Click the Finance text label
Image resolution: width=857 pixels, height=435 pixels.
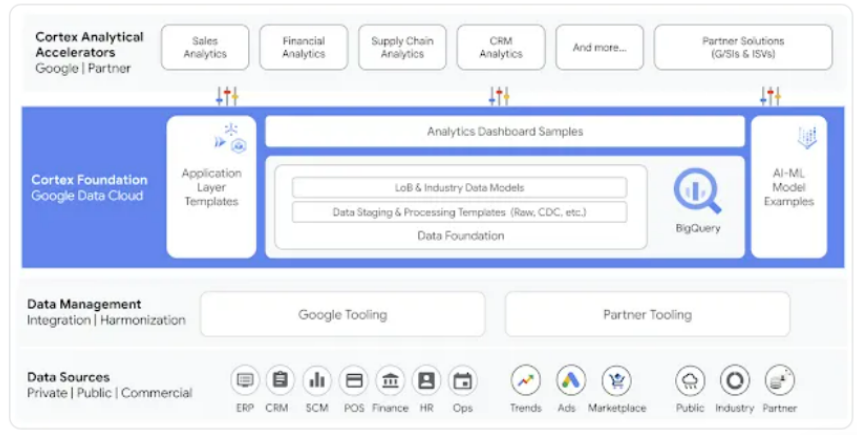[x=390, y=408]
